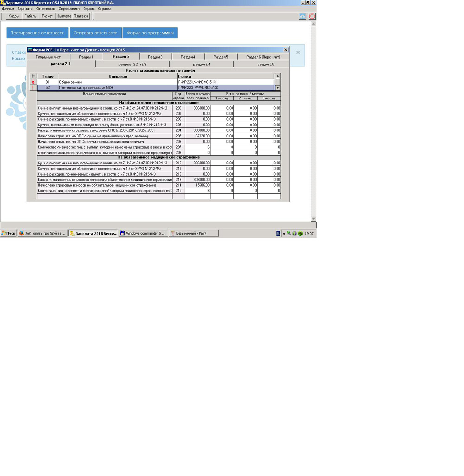Click the cloud update icon in the toolbar
This screenshot has height=476, width=464.
(303, 16)
